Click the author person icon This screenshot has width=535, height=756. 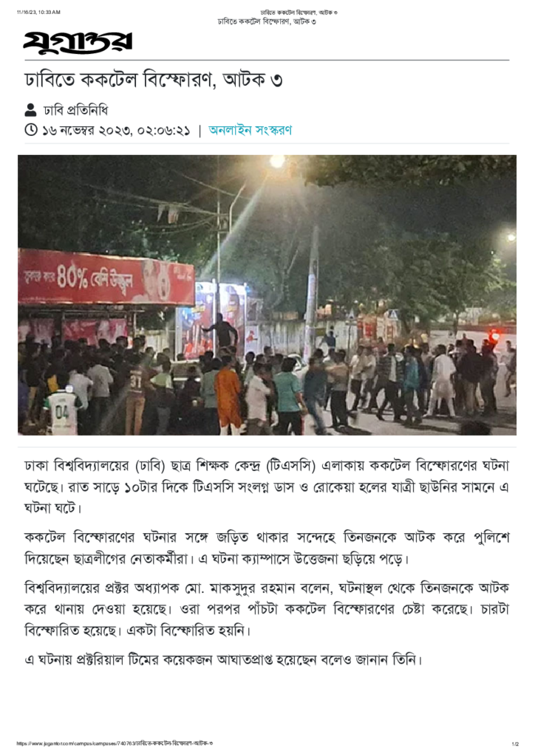[x=30, y=110]
